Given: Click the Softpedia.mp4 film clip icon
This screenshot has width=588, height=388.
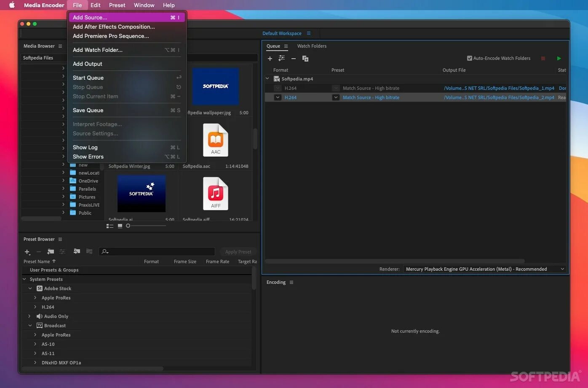Looking at the screenshot, I should click(277, 79).
